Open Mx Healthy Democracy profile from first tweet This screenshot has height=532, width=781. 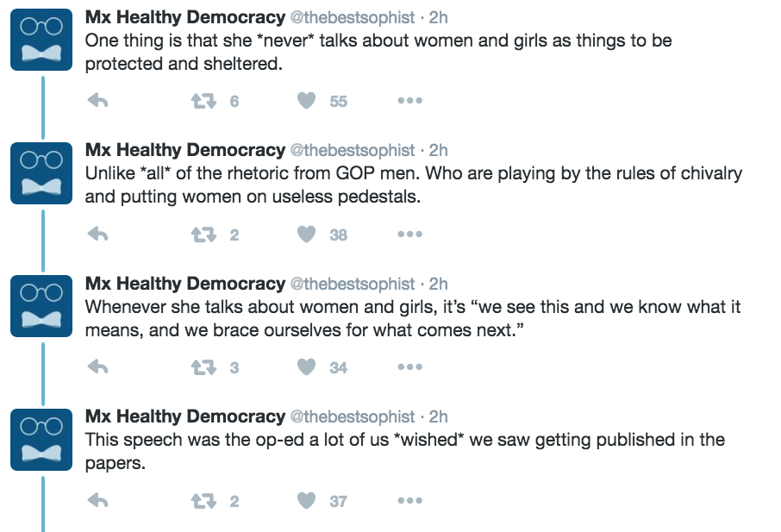184,17
